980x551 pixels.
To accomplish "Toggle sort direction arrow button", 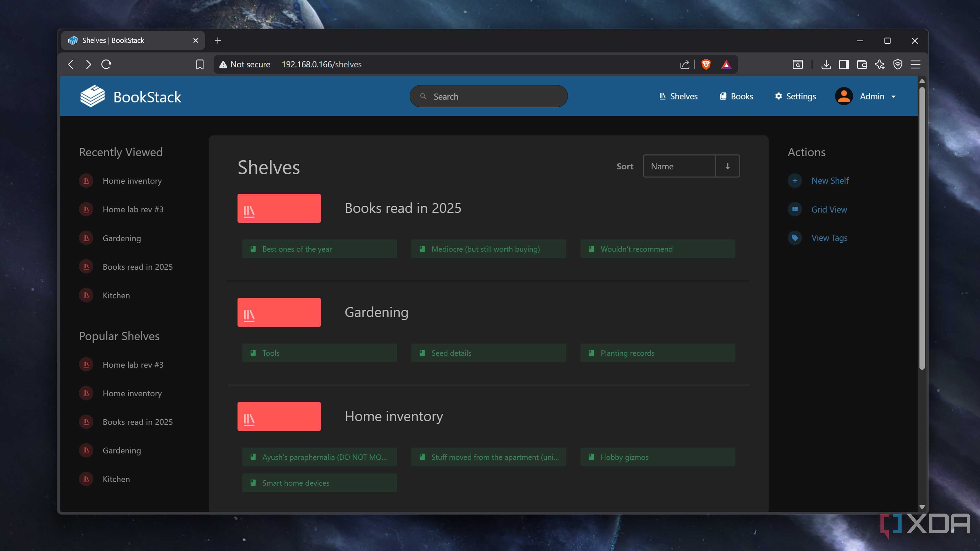I will tap(727, 166).
